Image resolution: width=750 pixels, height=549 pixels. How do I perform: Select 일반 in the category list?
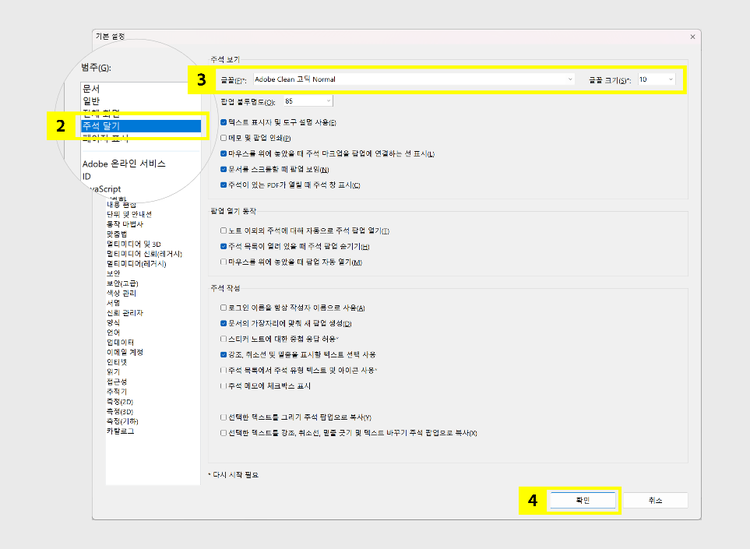pyautogui.click(x=91, y=101)
